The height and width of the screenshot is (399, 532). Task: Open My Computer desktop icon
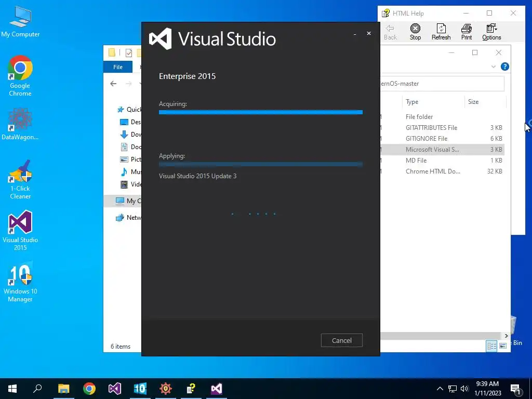tap(20, 22)
